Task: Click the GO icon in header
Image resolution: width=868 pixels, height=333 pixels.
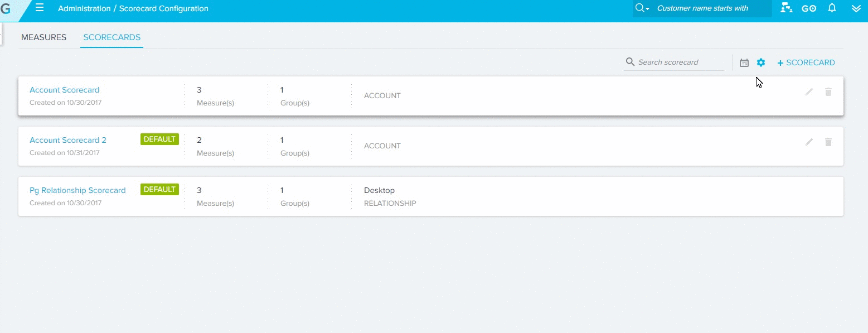Action: coord(809,8)
